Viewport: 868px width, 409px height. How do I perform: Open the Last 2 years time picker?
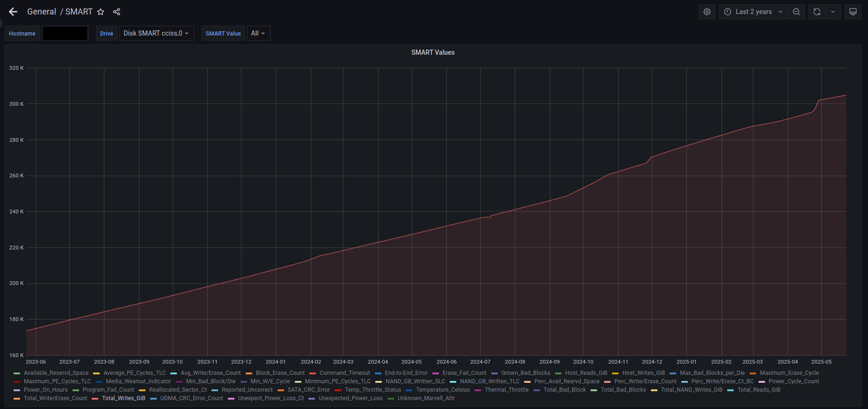pos(753,12)
